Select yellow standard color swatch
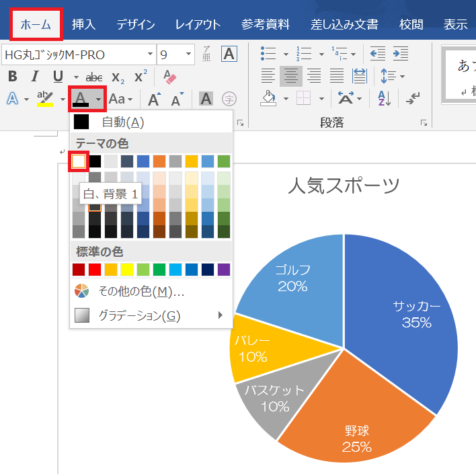This screenshot has height=474, width=476. pyautogui.click(x=127, y=270)
